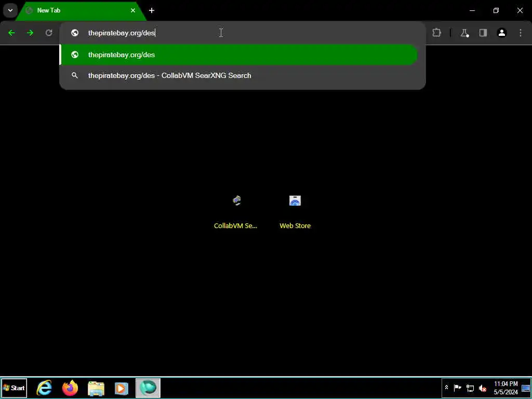Open the Chrome Labs flask icon
Screen dimensions: 532x399
tap(464, 33)
